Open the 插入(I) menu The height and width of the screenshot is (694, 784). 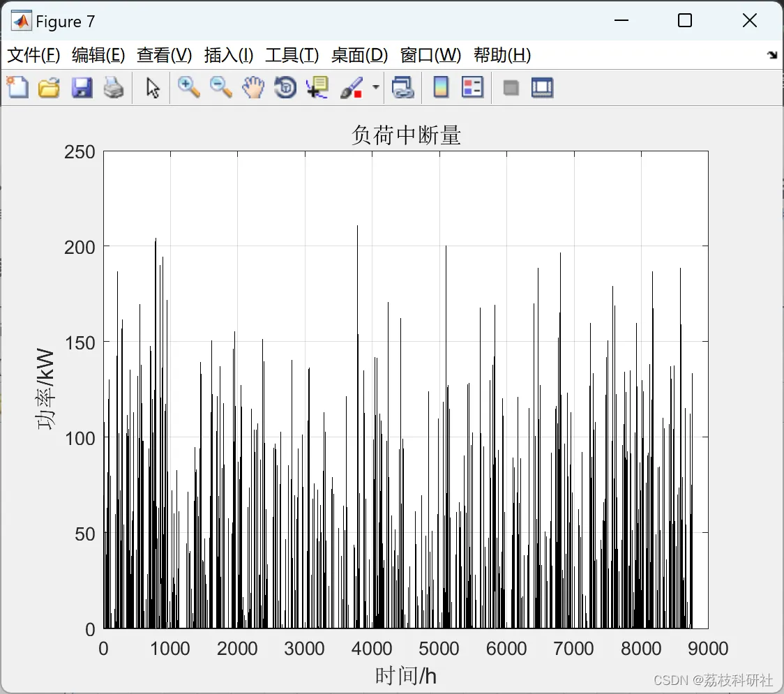tap(229, 55)
